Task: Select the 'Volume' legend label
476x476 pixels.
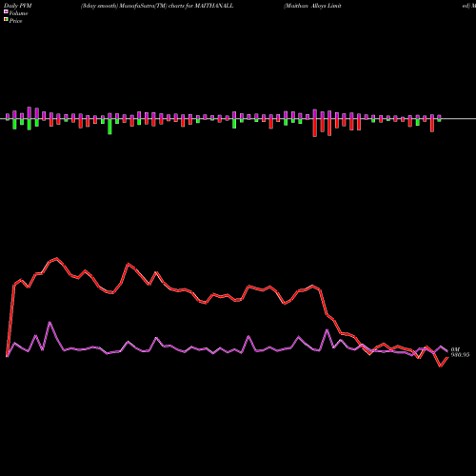Action: [18, 13]
